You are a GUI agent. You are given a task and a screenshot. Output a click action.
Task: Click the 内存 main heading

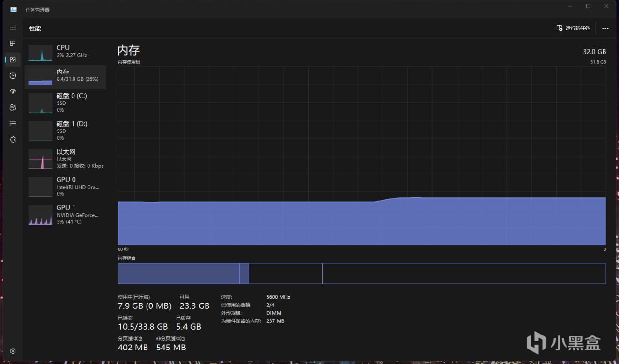129,51
